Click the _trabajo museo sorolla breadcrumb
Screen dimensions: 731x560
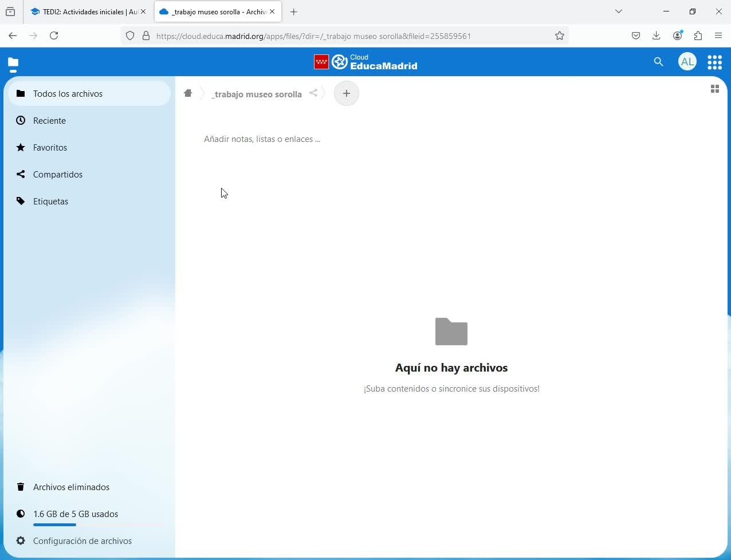[x=257, y=94]
